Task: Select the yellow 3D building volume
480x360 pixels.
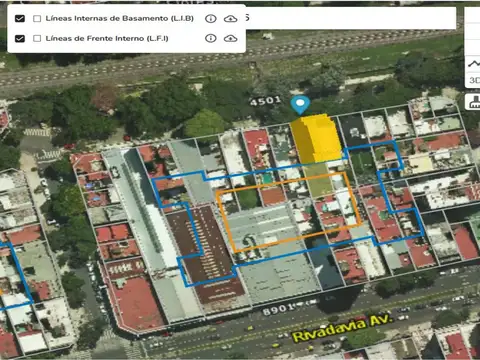Action: pyautogui.click(x=316, y=139)
